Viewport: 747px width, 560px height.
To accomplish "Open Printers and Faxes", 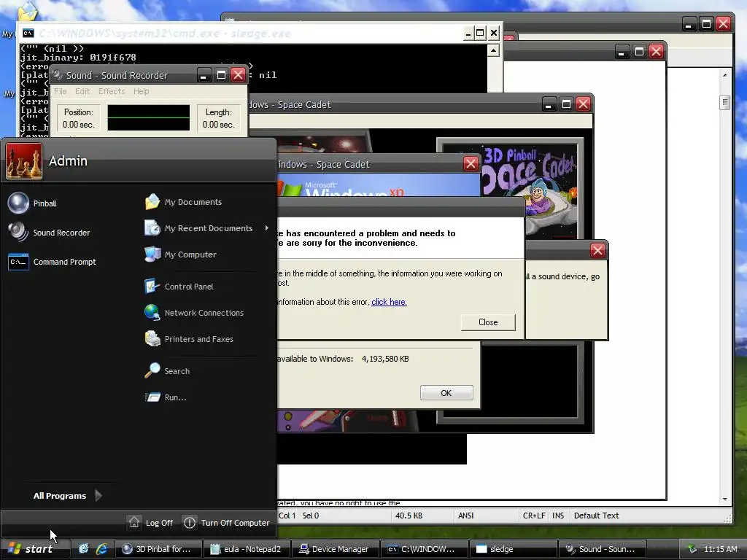I will [189, 338].
